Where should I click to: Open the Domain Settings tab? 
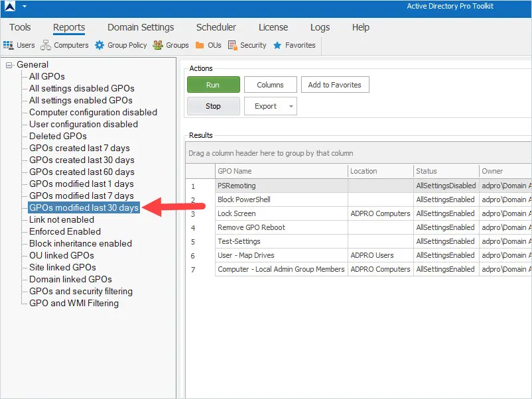pyautogui.click(x=141, y=27)
